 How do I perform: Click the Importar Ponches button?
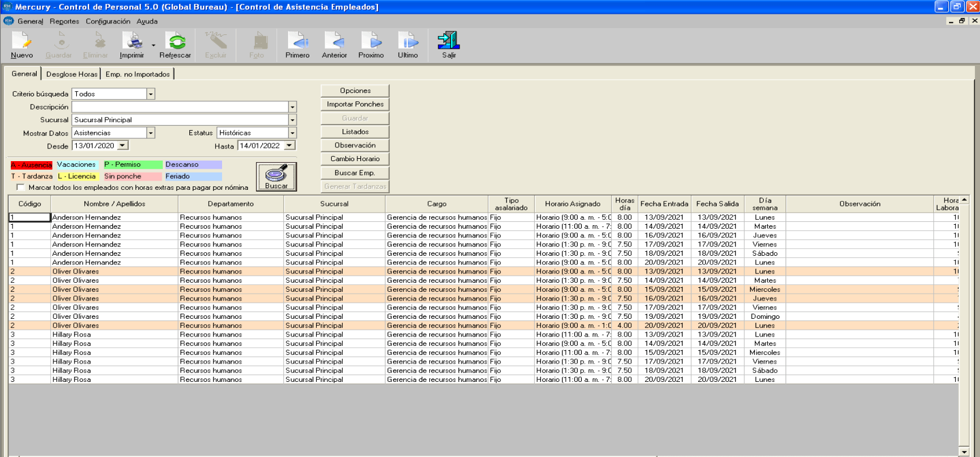point(355,104)
